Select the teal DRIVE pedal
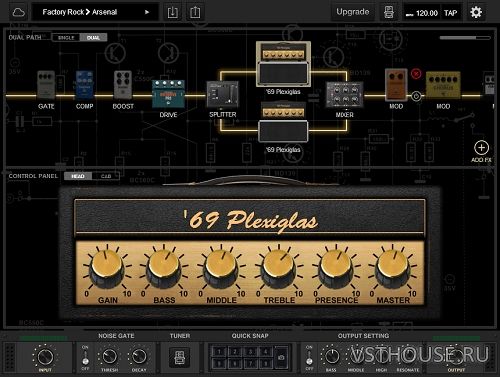This screenshot has width=500, height=377. tap(168, 94)
